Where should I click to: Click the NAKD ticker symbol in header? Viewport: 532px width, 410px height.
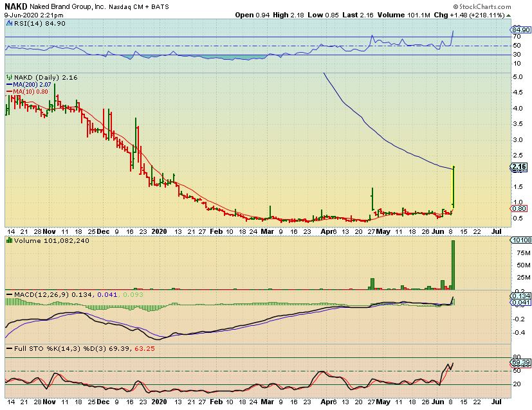coord(15,6)
